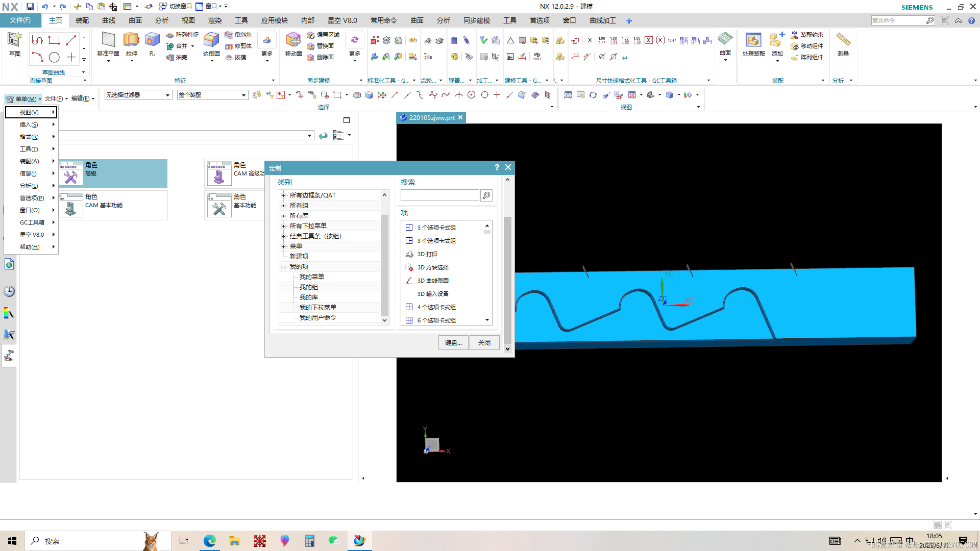Click the Edge Blend (边倒圆) icon
980x551 pixels.
pyautogui.click(x=211, y=40)
